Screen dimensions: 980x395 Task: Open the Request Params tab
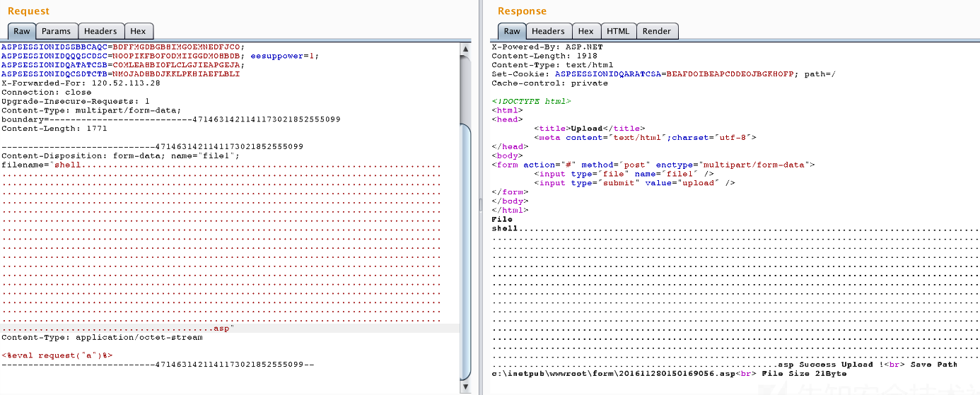point(56,31)
